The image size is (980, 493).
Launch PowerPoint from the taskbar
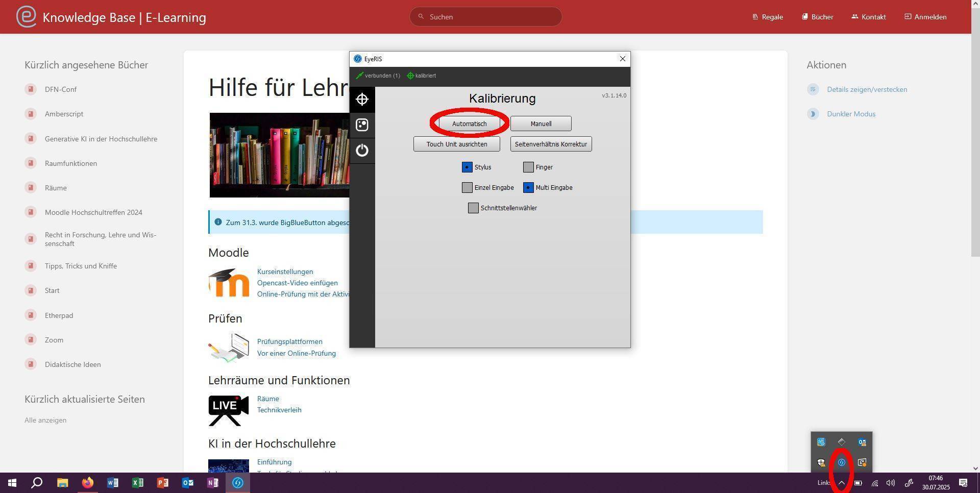click(x=163, y=483)
